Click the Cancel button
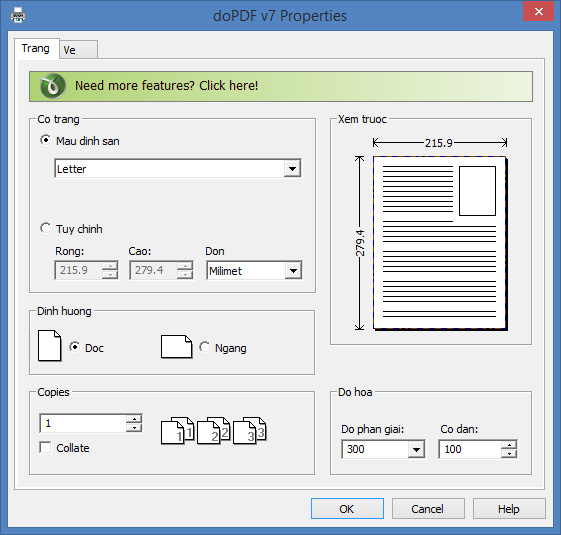This screenshot has width=561, height=535. point(428,509)
